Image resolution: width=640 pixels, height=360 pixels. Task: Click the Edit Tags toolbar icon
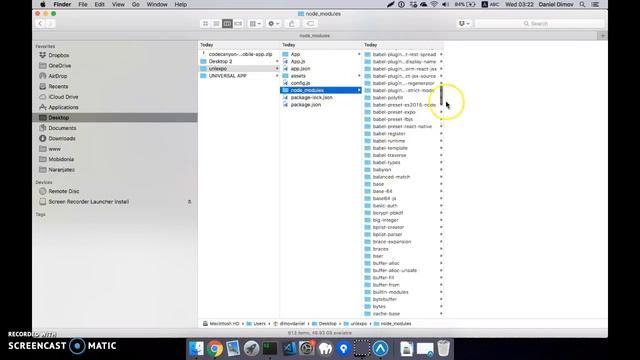[310, 24]
